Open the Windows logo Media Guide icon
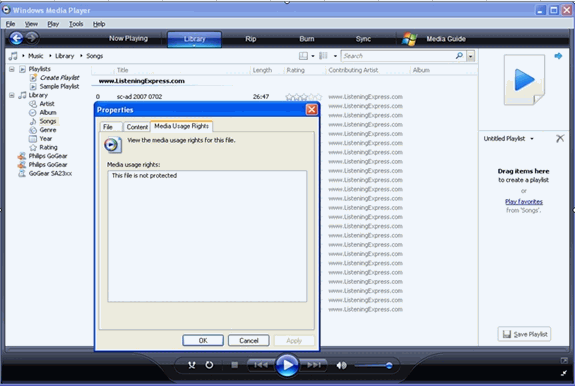This screenshot has width=575, height=386. tap(409, 39)
